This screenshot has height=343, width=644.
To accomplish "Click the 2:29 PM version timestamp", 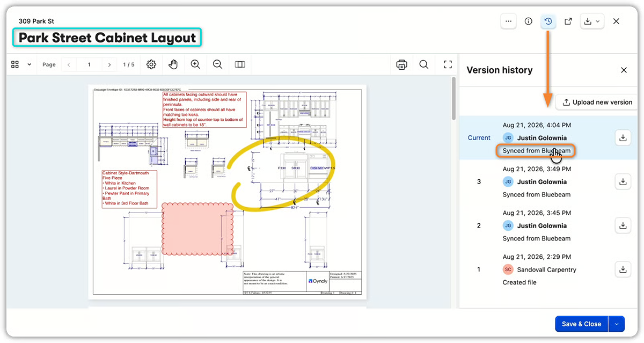I will [x=537, y=257].
